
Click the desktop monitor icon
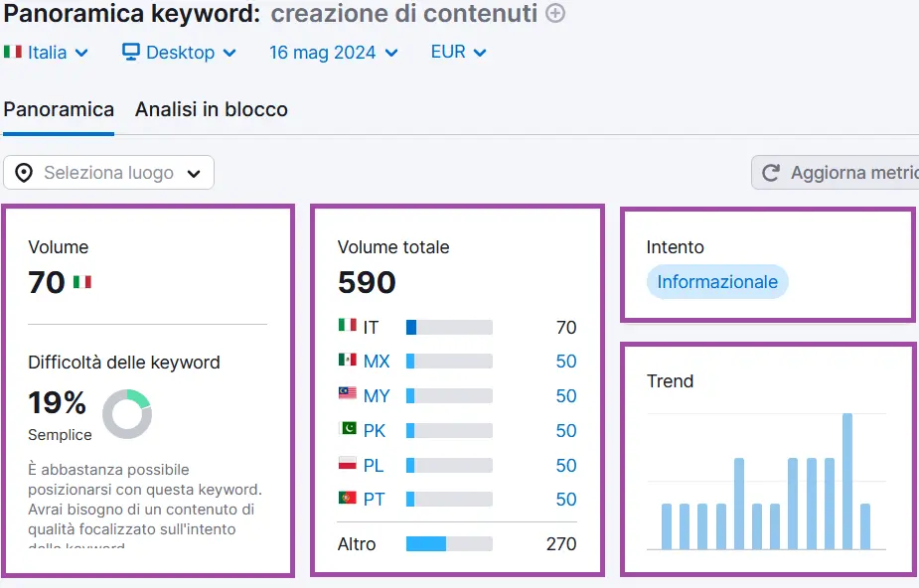pos(131,52)
